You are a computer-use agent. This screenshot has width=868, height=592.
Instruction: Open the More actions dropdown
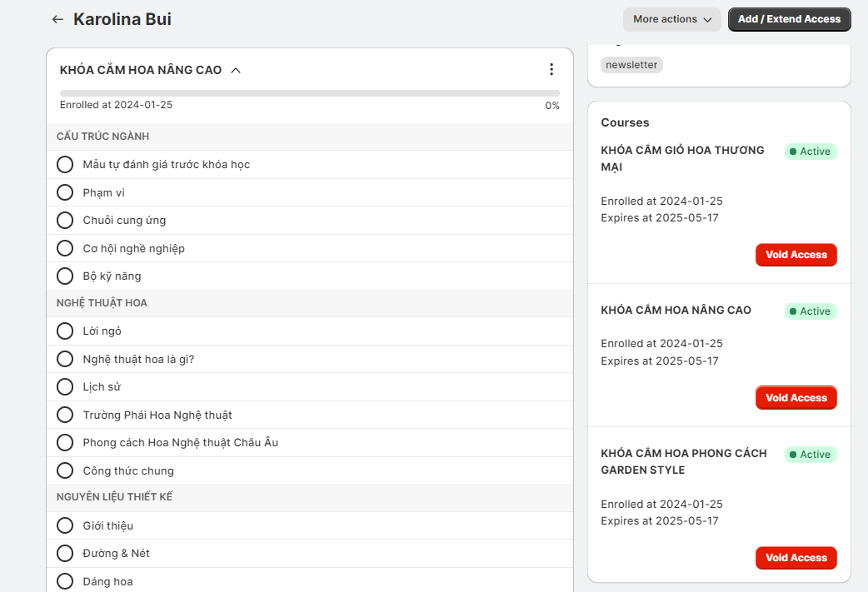tap(671, 19)
